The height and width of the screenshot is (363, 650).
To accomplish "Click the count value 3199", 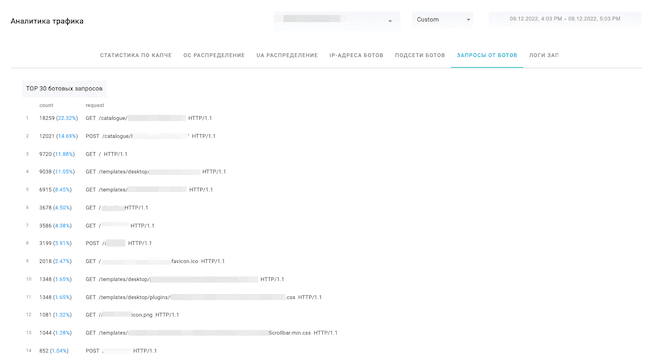I will point(46,243).
